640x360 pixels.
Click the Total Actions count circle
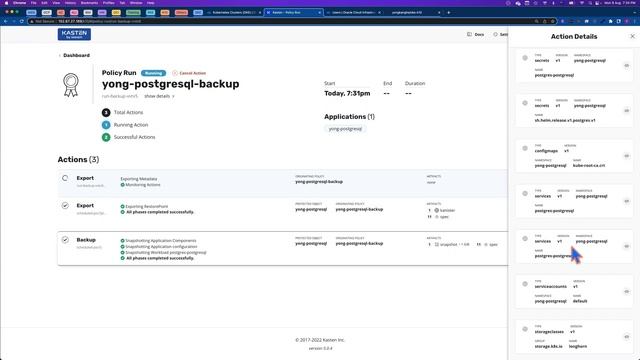pos(106,112)
